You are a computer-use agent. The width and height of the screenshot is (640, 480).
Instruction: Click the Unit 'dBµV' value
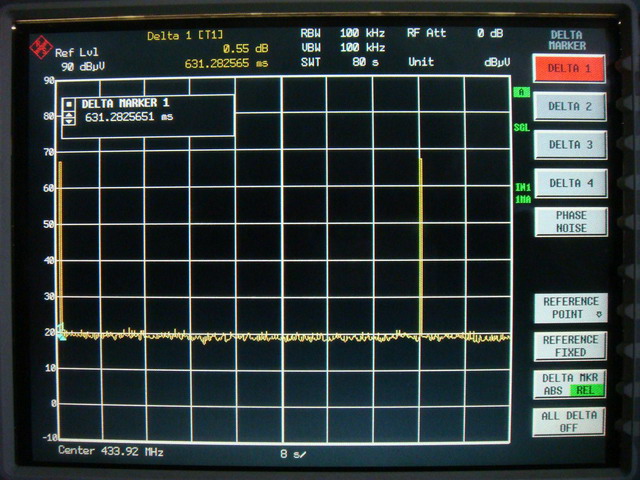tap(497, 62)
